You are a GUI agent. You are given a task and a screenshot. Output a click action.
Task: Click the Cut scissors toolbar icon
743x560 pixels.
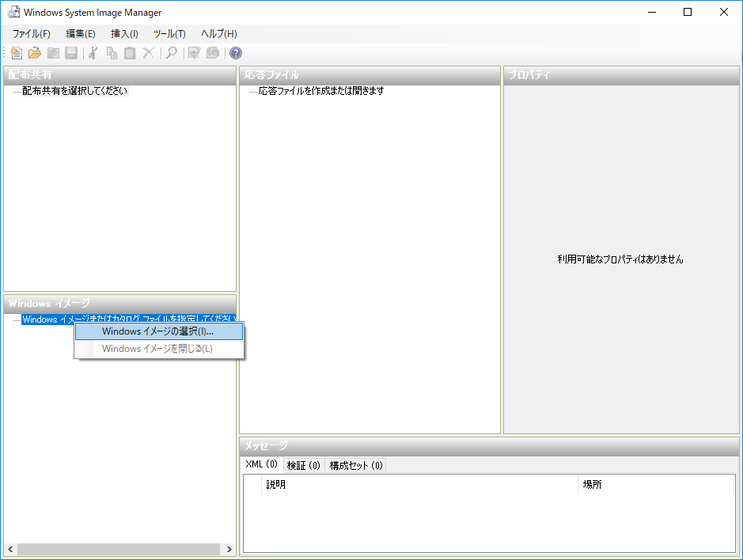[x=93, y=53]
